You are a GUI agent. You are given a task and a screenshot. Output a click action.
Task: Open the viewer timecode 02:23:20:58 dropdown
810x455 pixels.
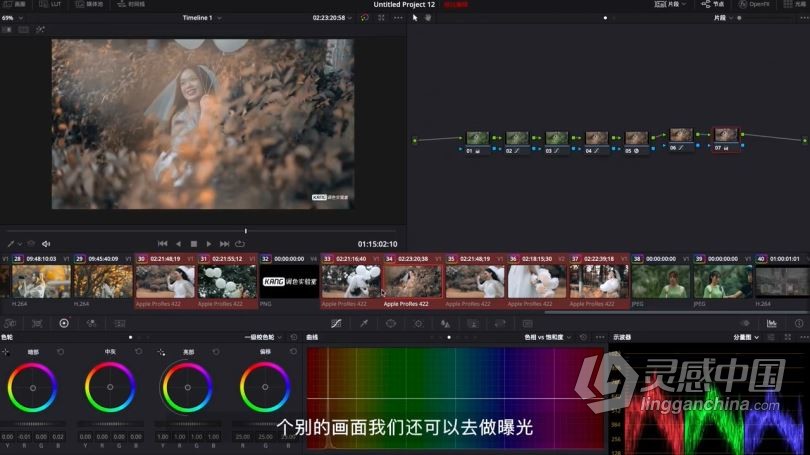coord(332,18)
